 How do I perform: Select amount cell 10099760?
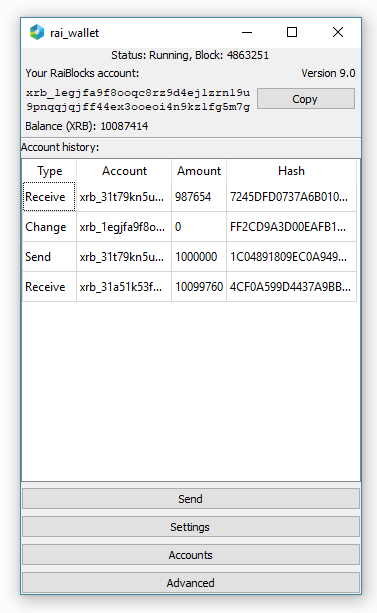point(199,287)
